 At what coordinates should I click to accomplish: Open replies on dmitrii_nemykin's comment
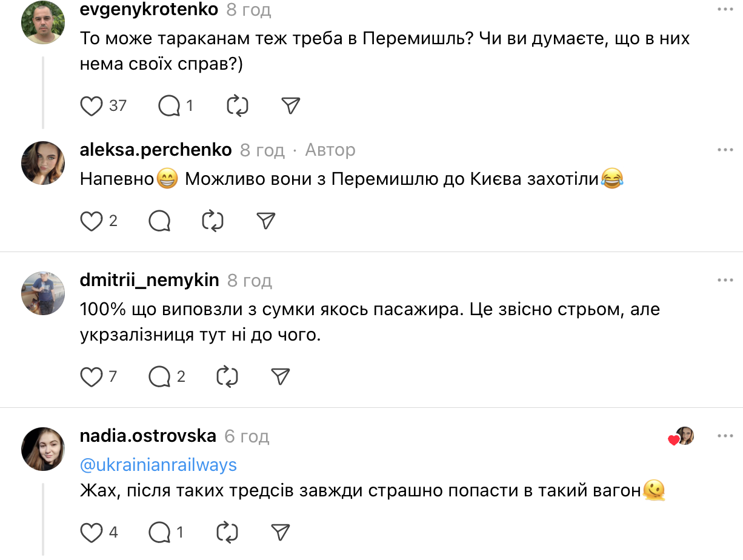[159, 377]
